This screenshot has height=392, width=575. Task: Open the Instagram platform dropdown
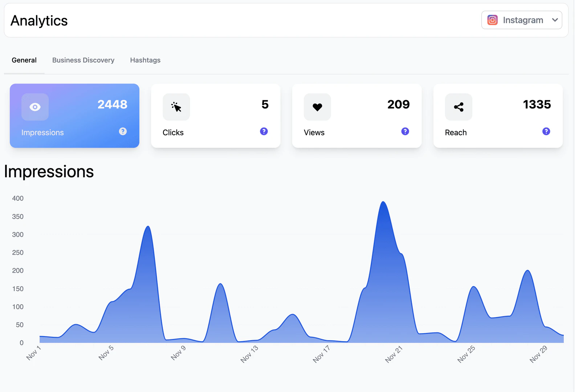point(522,20)
